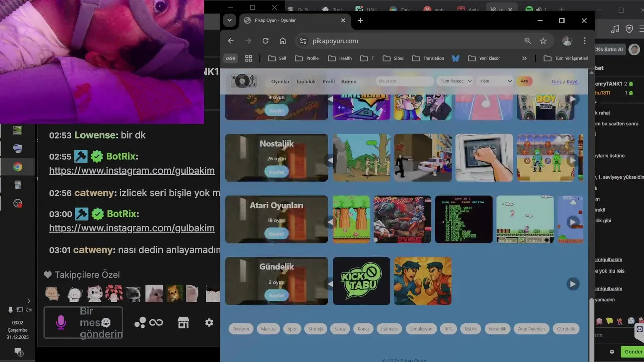Viewport: 644px width, 362px height.
Task: Expand hidden system tray icons arrow
Action: 28,301
